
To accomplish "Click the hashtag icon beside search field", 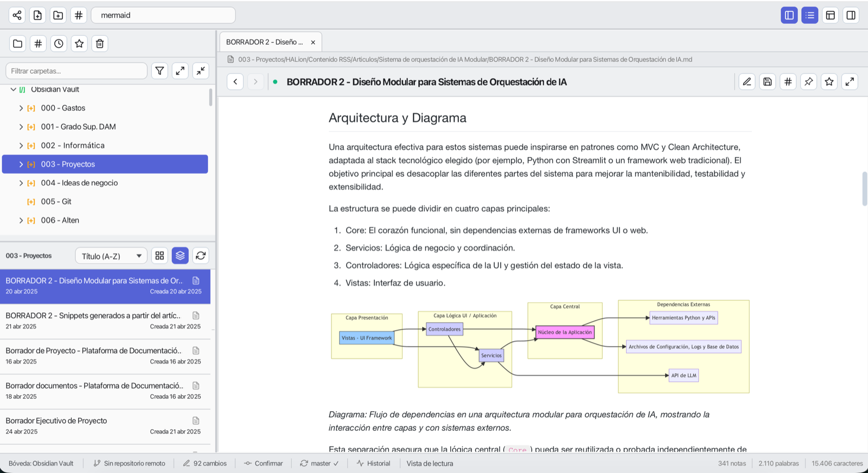I will click(x=79, y=15).
